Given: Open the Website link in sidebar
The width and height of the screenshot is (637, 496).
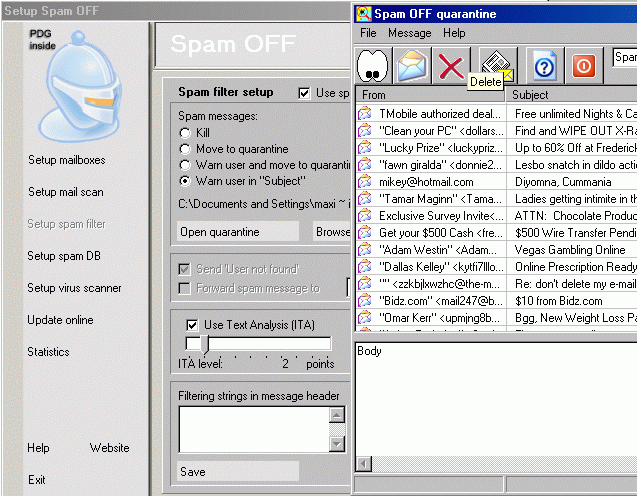Looking at the screenshot, I should coord(109,448).
